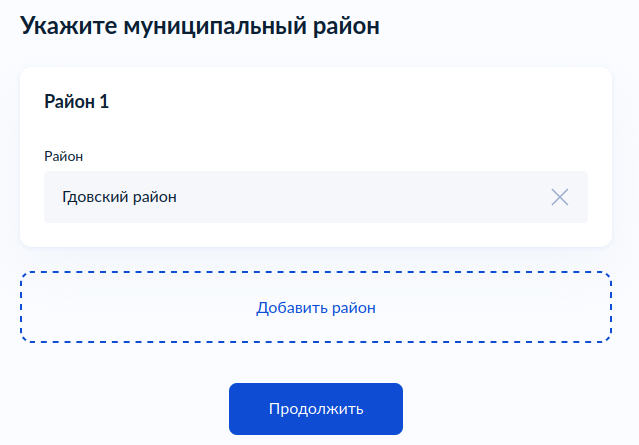Continue to next step with blue button
The image size is (639, 445).
(x=316, y=409)
